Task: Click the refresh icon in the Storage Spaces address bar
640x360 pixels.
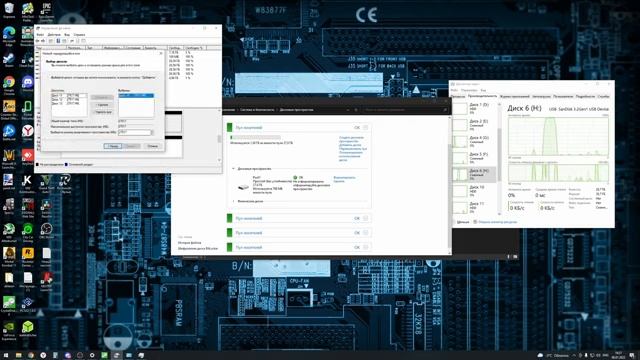Action: tap(356, 110)
